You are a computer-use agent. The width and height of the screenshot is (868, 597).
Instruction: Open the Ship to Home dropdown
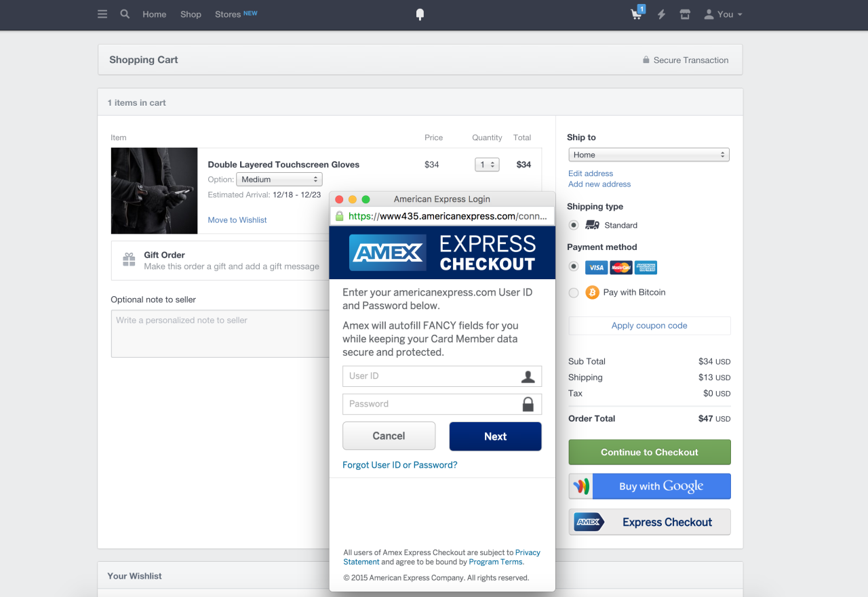tap(649, 155)
